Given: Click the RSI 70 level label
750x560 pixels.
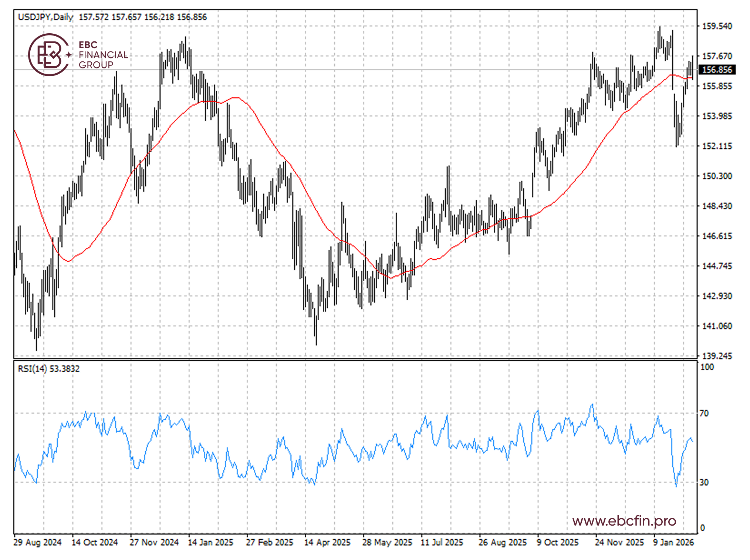Looking at the screenshot, I should 704,413.
